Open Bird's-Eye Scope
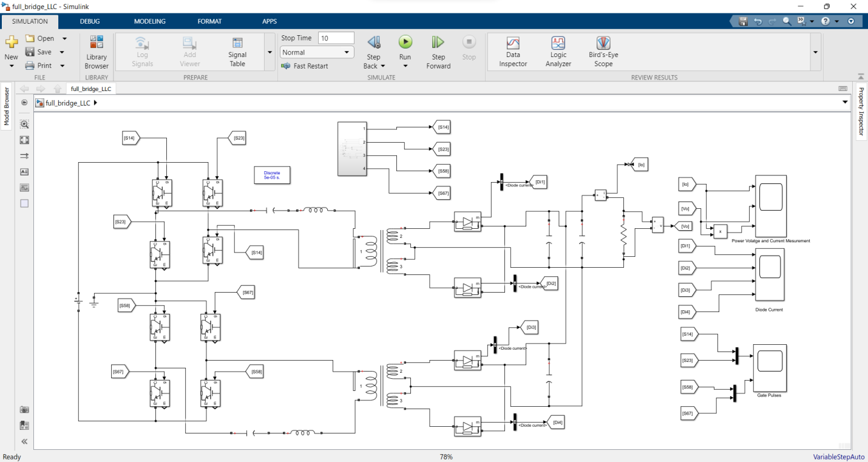The image size is (868, 462). click(603, 52)
